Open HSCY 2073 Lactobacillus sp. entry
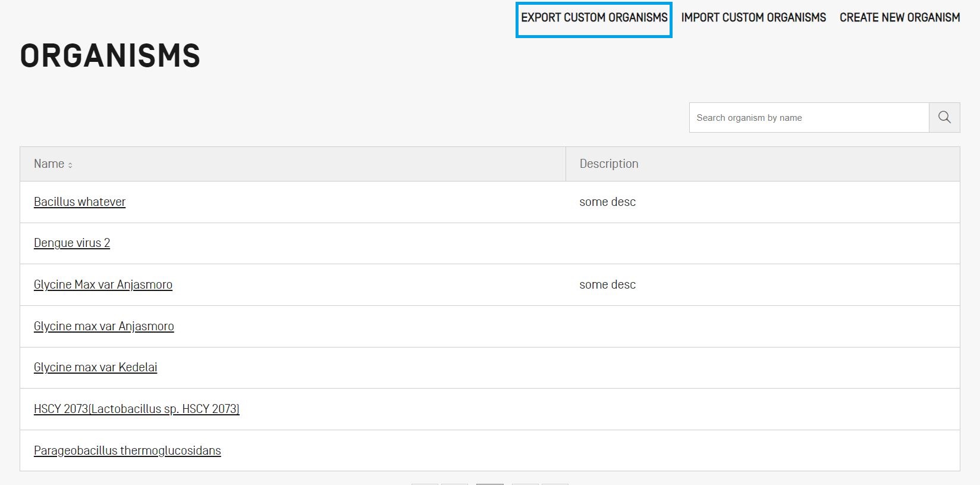Screen dimensions: 980x485 [136, 409]
